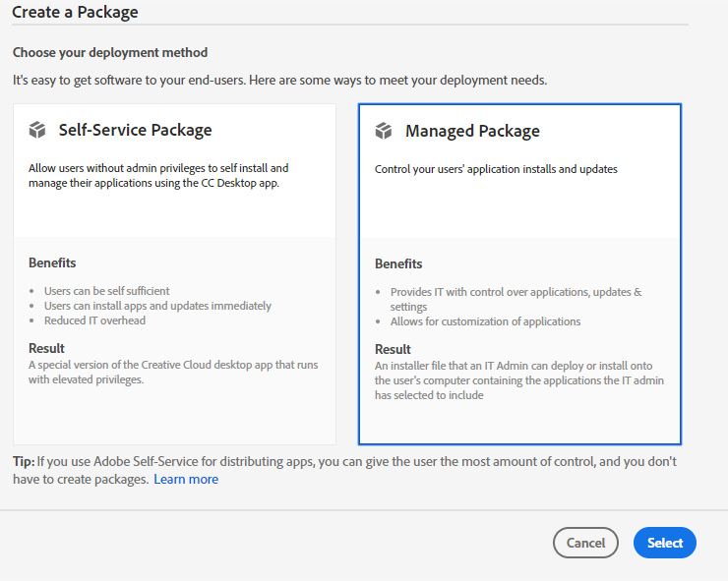Click Benefits heading in Managed card

pyautogui.click(x=398, y=263)
